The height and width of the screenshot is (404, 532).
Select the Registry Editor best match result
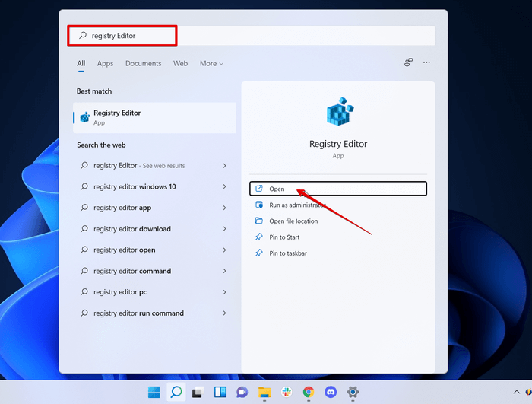(155, 118)
